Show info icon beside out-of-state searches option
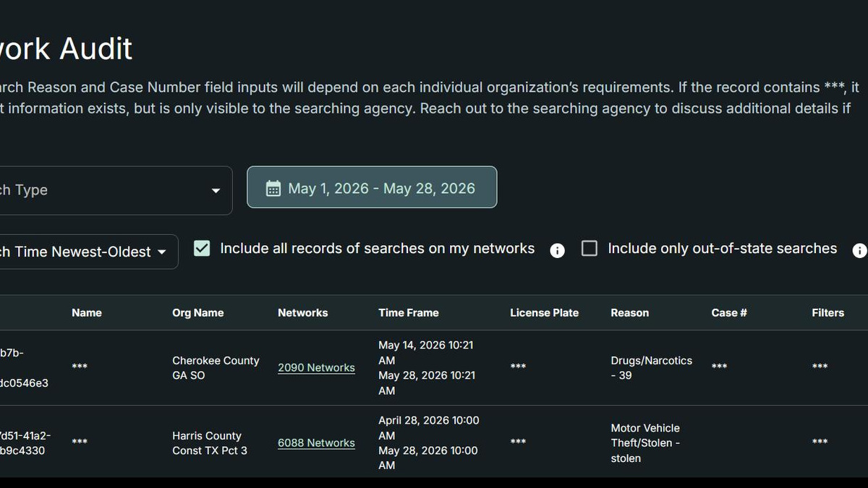This screenshot has width=868, height=488. click(x=859, y=251)
